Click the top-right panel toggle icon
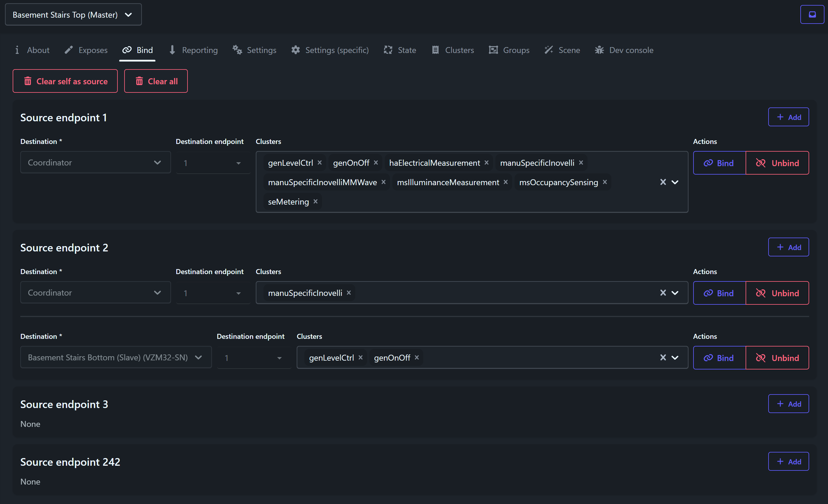The image size is (828, 504). pyautogui.click(x=812, y=14)
